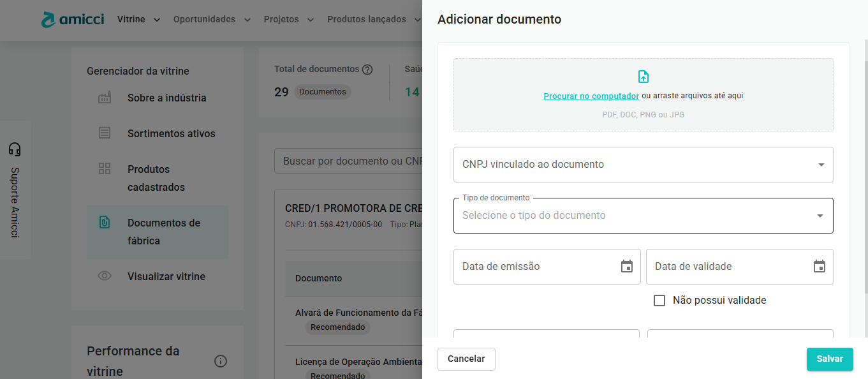Viewport: 868px width, 379px height.
Task: Click the Cancelar button
Action: click(x=466, y=359)
